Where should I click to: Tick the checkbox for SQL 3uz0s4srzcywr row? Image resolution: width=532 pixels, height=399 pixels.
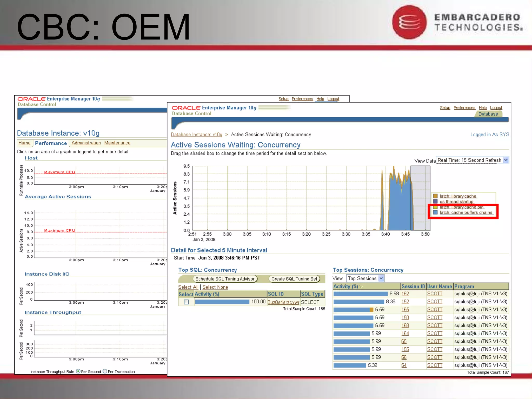pos(186,302)
